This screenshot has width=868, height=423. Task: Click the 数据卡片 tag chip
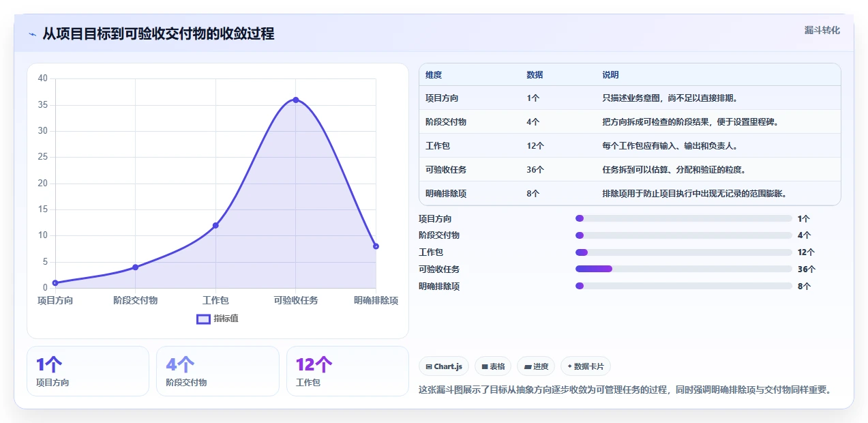pos(586,366)
